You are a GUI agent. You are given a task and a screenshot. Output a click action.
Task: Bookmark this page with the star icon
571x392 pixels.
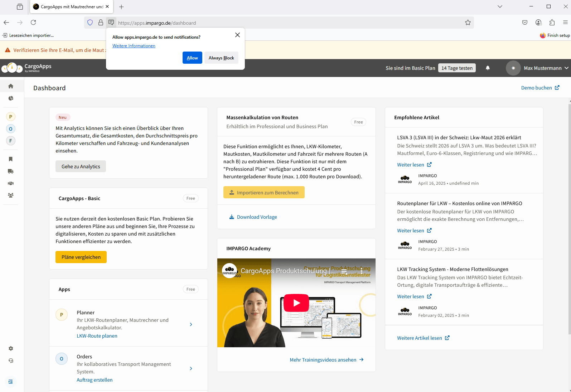(468, 23)
